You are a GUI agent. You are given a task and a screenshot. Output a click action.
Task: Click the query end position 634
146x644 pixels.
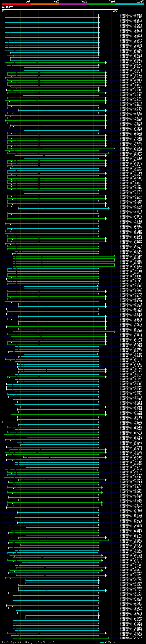115,11
